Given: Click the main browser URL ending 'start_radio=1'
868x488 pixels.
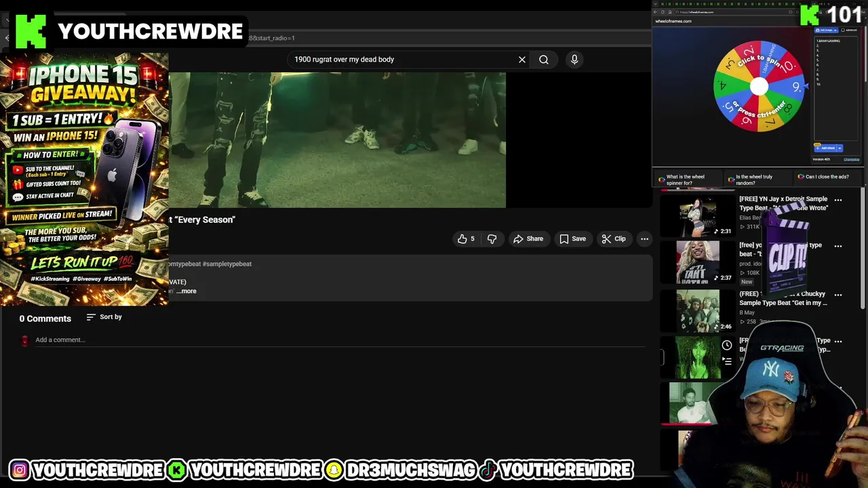Looking at the screenshot, I should [x=272, y=38].
